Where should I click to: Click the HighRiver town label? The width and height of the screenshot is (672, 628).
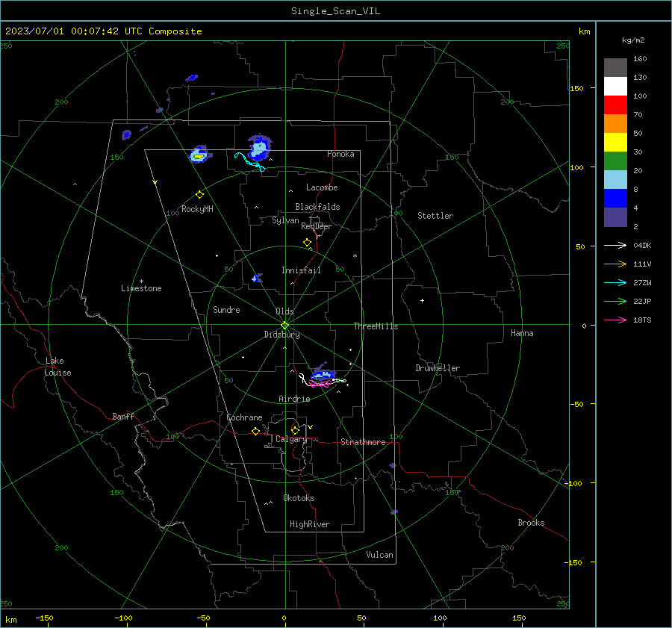[x=310, y=524]
